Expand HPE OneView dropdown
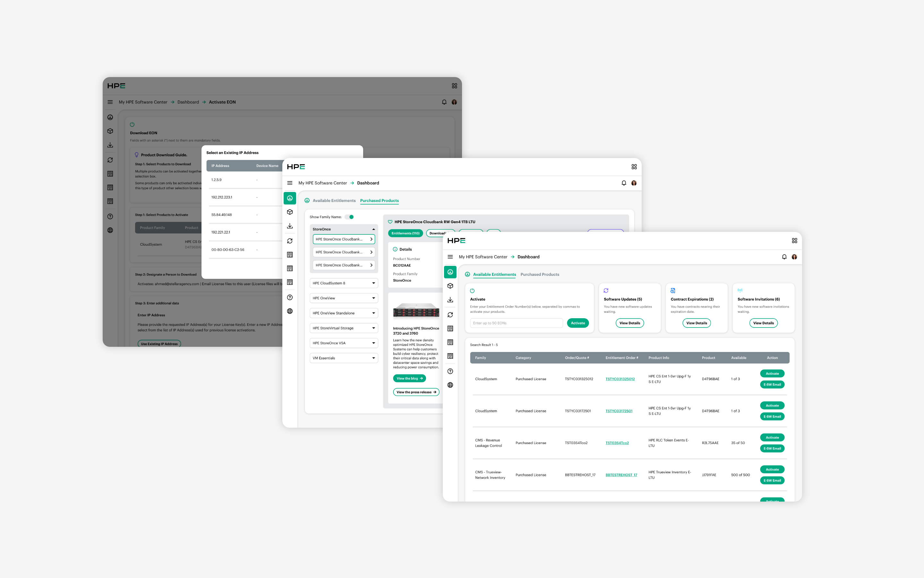This screenshot has height=578, width=924. pos(344,298)
